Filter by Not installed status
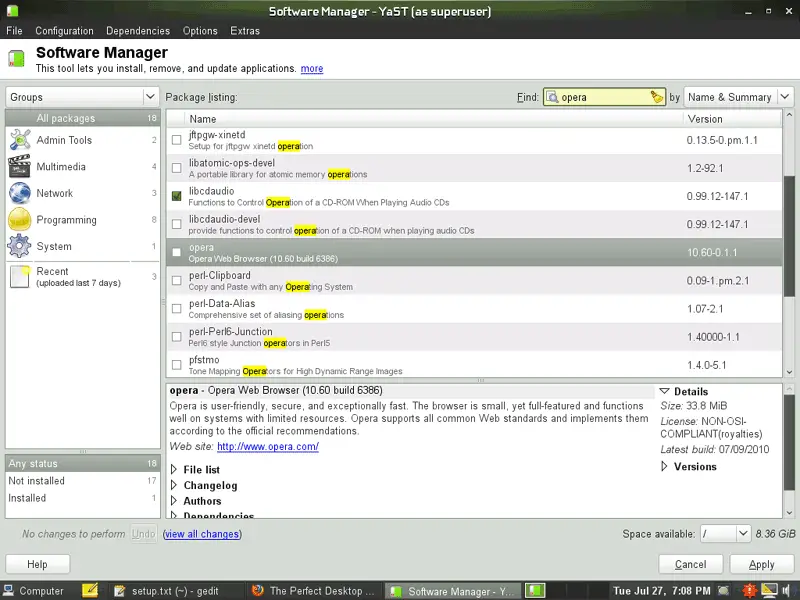 [x=83, y=481]
